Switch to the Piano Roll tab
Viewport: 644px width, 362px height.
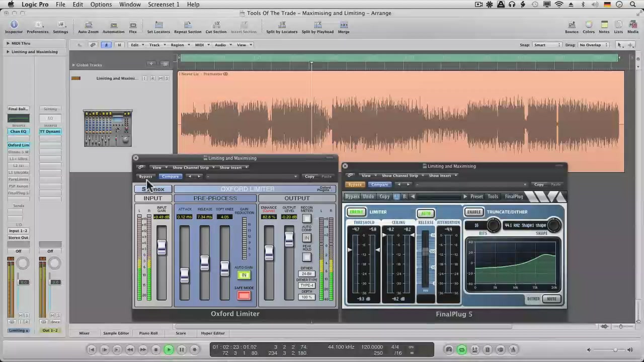(148, 333)
